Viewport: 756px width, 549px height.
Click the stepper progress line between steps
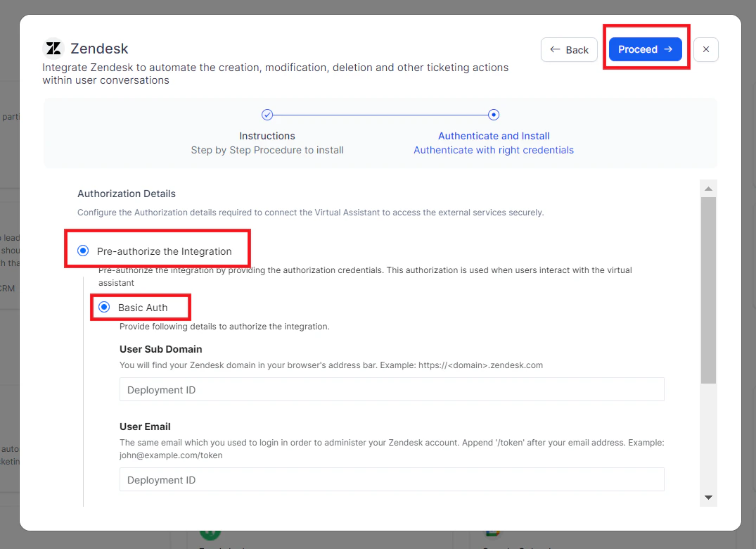point(380,114)
